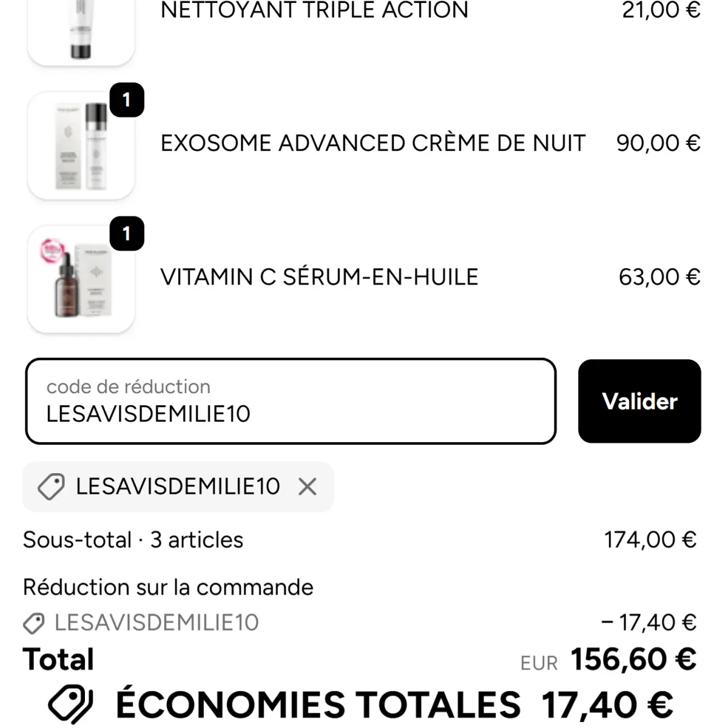Expand the Sous-total · 3 articles row
Viewport: 728px width, 728px height.
pos(132,539)
